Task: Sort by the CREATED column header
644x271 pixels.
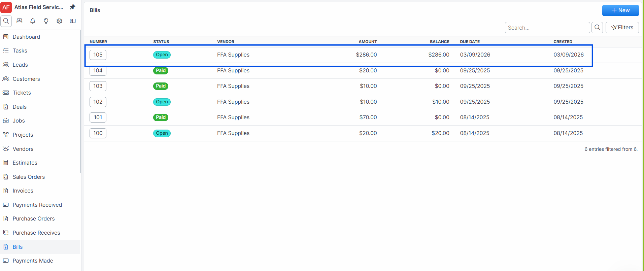Action: [x=563, y=42]
